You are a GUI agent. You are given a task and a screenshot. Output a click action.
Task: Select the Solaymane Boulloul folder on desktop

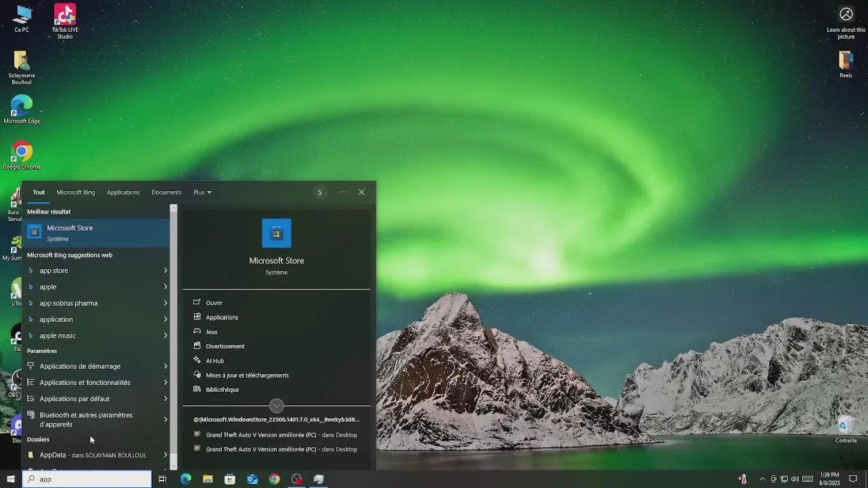click(22, 68)
